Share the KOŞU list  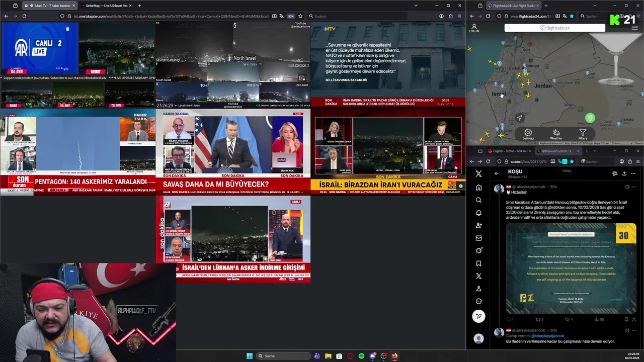(624, 173)
